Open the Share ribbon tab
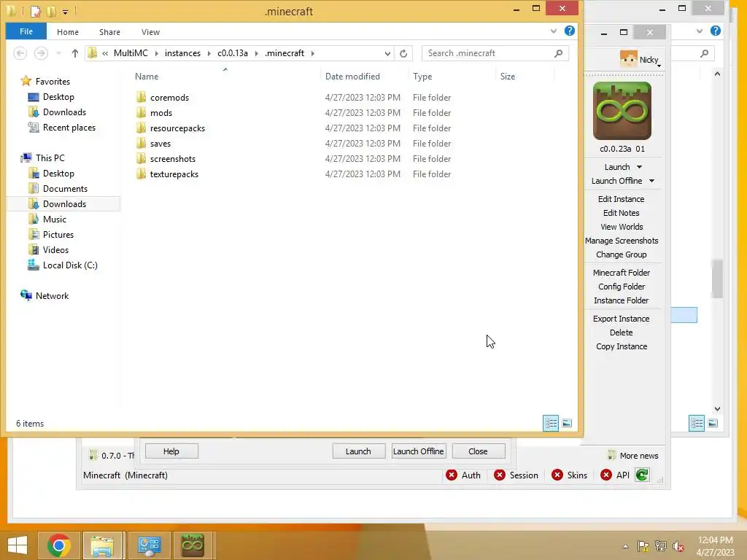The height and width of the screenshot is (560, 747). [109, 32]
